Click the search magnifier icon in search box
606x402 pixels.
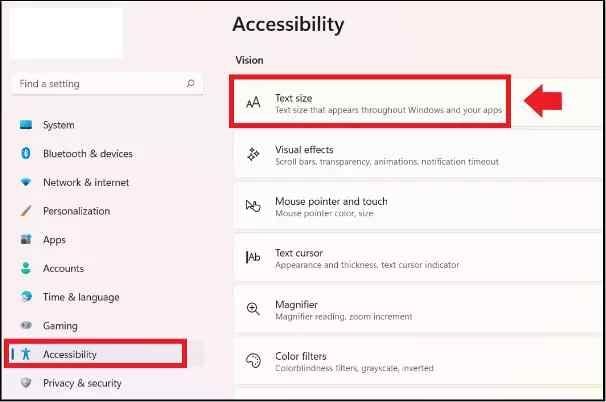click(191, 84)
